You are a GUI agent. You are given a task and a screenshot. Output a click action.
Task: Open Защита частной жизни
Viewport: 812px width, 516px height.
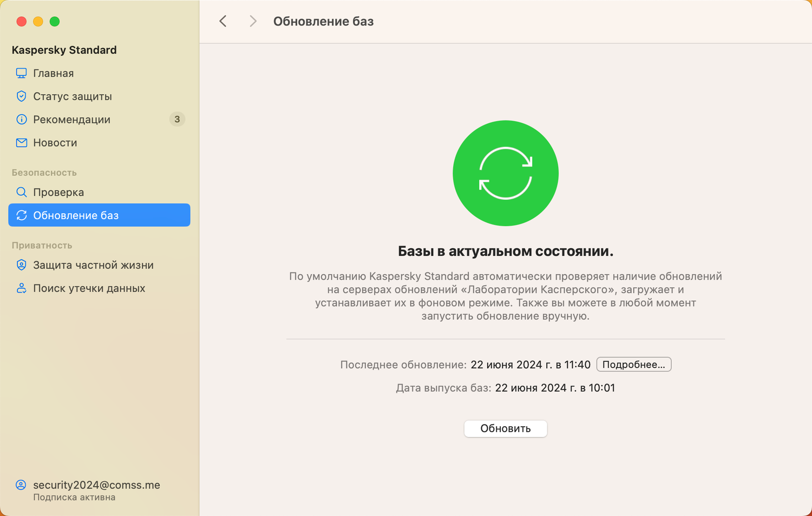99,265
